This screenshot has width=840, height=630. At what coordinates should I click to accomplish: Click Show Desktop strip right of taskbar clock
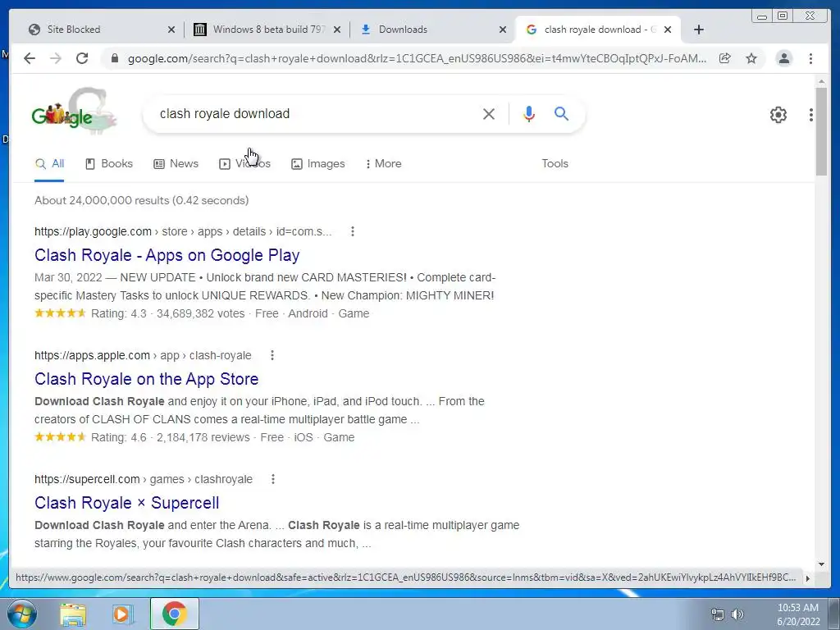click(x=835, y=614)
